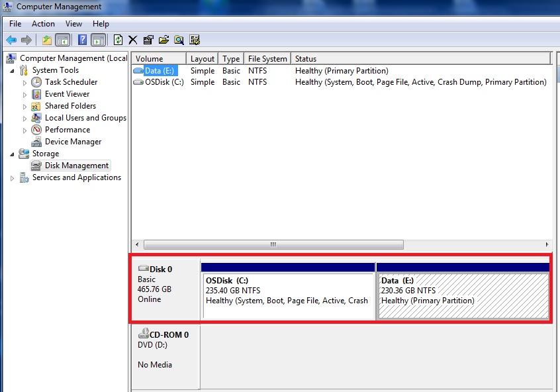Screen dimensions: 560x392
Task: Click the Refresh icon in the toolbar
Action: click(x=117, y=40)
